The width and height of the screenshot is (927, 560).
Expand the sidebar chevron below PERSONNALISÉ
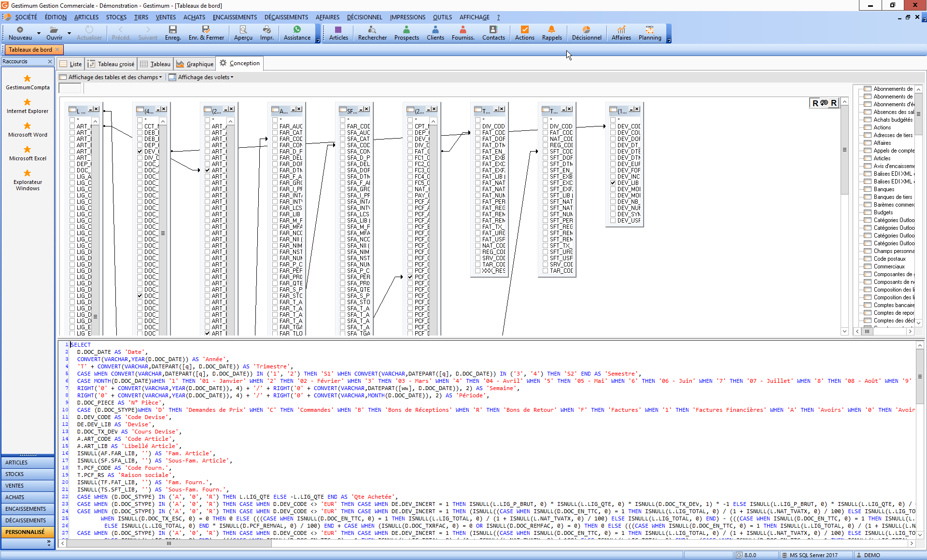click(x=49, y=543)
